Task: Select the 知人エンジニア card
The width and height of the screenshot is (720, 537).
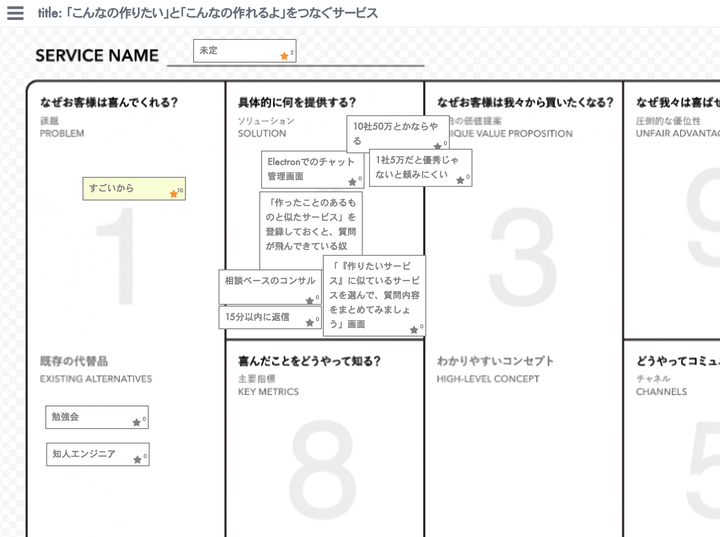Action: click(x=98, y=454)
